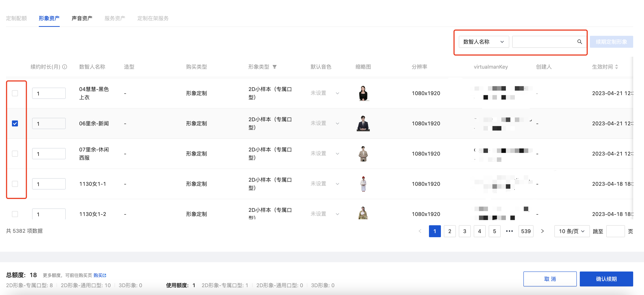Click the 跳至 page number input

pyautogui.click(x=615, y=231)
